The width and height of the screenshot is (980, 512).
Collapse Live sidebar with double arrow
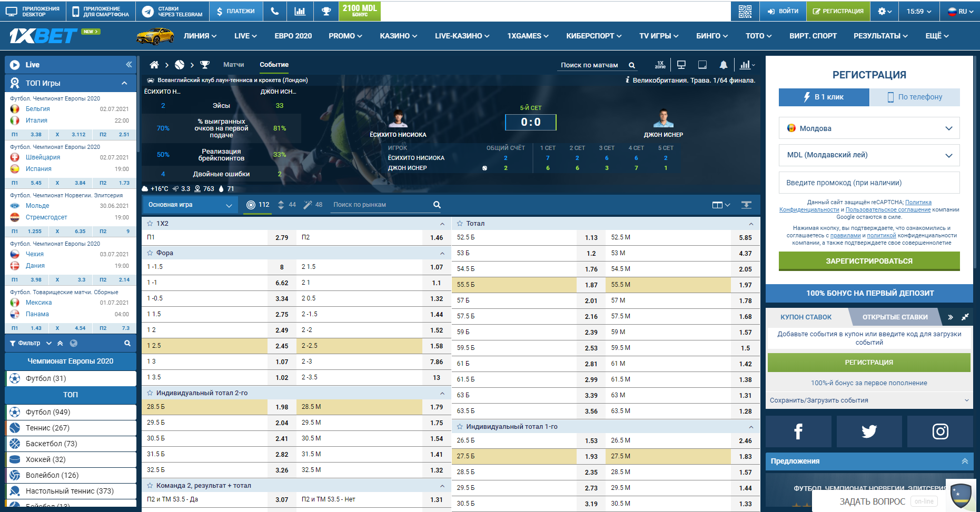[x=128, y=64]
